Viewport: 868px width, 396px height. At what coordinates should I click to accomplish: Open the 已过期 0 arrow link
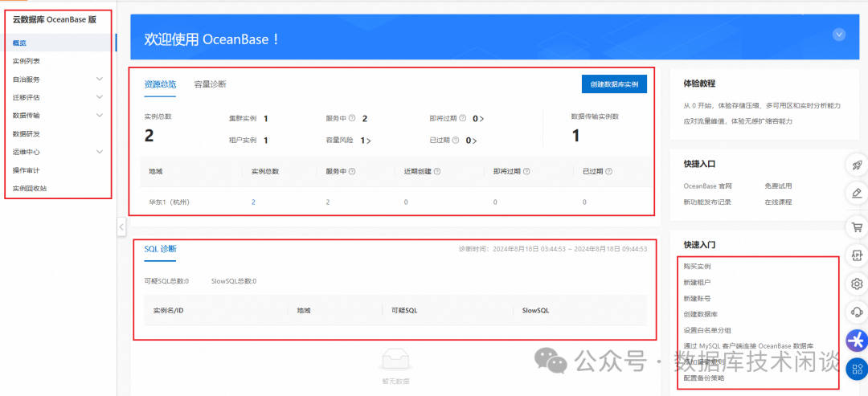click(471, 141)
